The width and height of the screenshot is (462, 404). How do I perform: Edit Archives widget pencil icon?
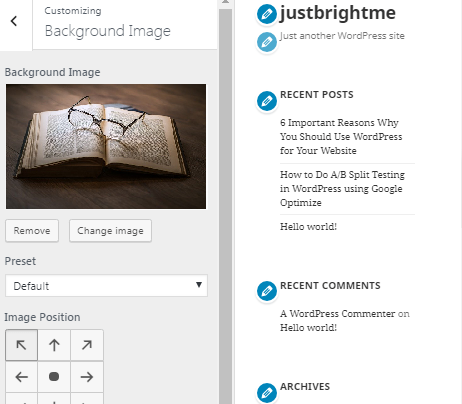pyautogui.click(x=266, y=393)
